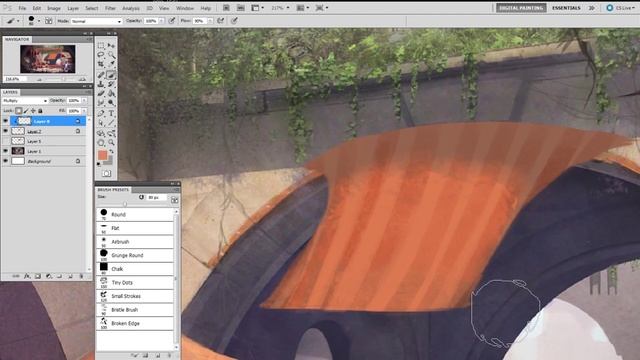Image resolution: width=640 pixels, height=360 pixels.
Task: Select the Move tool
Action: (111, 46)
